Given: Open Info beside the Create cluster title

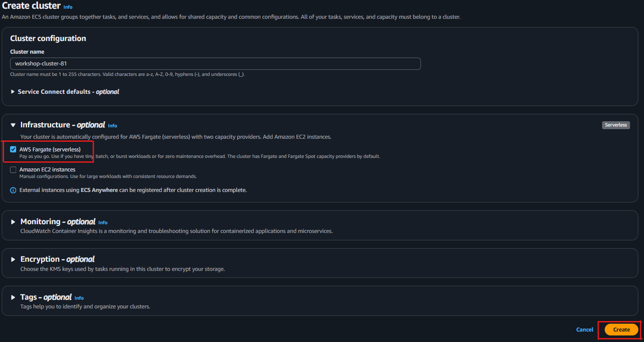Looking at the screenshot, I should (x=68, y=7).
